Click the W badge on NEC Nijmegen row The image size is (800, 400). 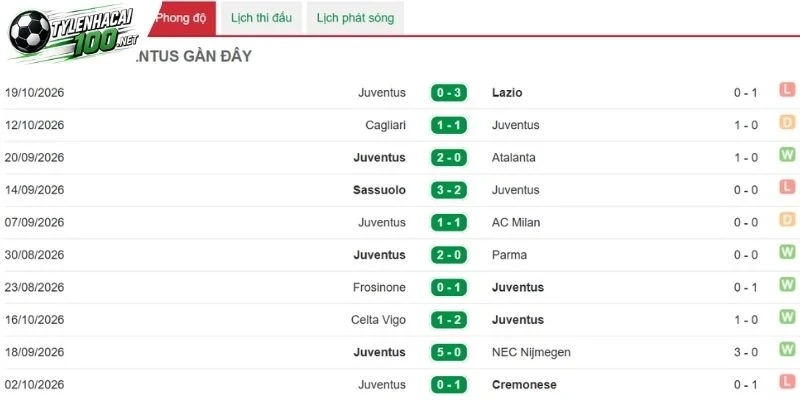(787, 349)
